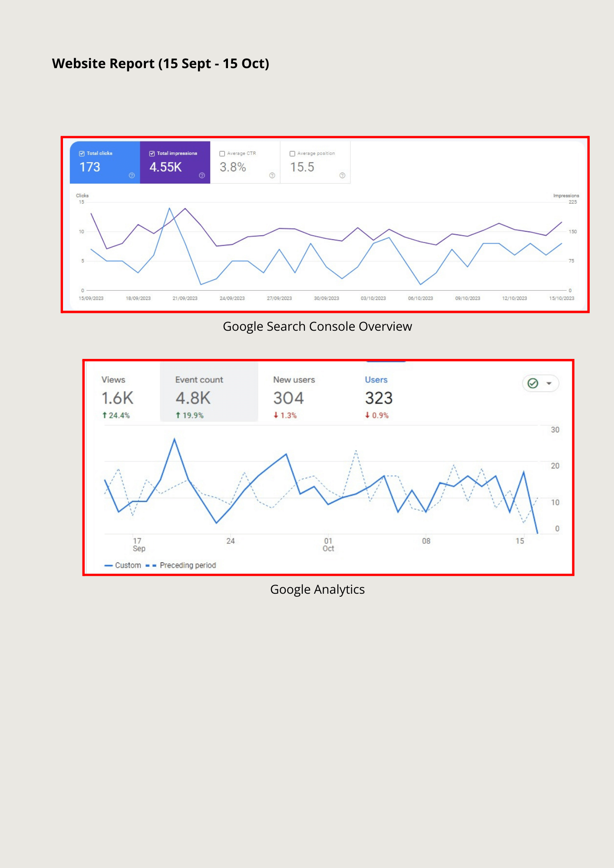Click the Google Analytics caption
Screen dimensions: 614x868
317,589
